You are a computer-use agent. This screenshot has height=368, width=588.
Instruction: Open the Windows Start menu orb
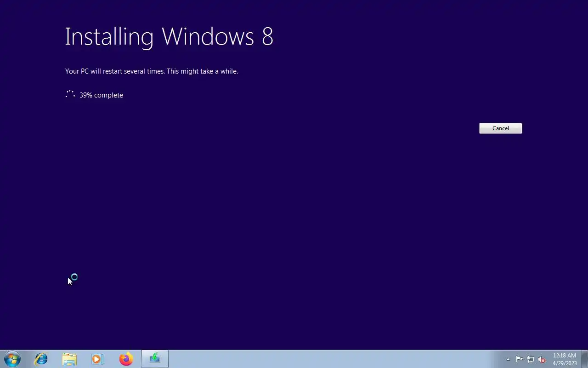coord(12,359)
